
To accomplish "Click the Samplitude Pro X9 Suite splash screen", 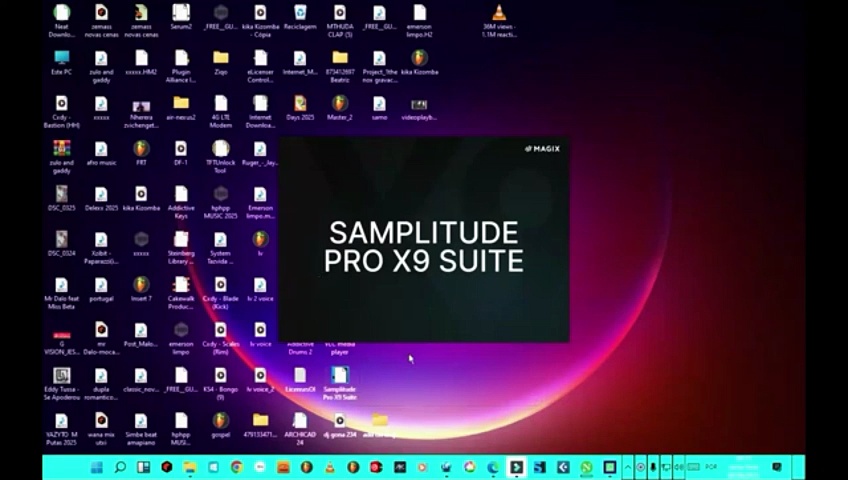I will click(x=424, y=240).
